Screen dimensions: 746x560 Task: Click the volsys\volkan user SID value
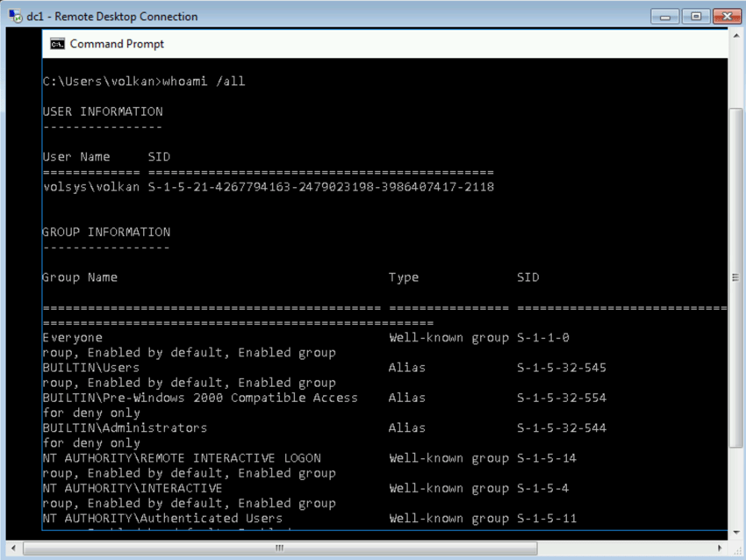[320, 187]
